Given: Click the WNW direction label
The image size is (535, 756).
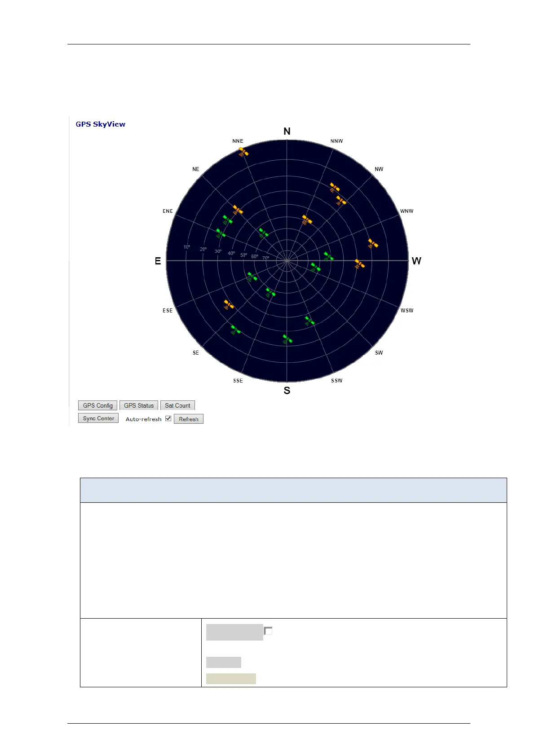Looking at the screenshot, I should click(407, 211).
